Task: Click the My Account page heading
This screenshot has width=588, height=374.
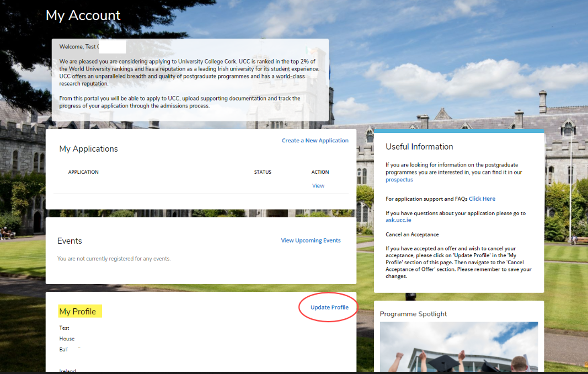Action: 83,15
